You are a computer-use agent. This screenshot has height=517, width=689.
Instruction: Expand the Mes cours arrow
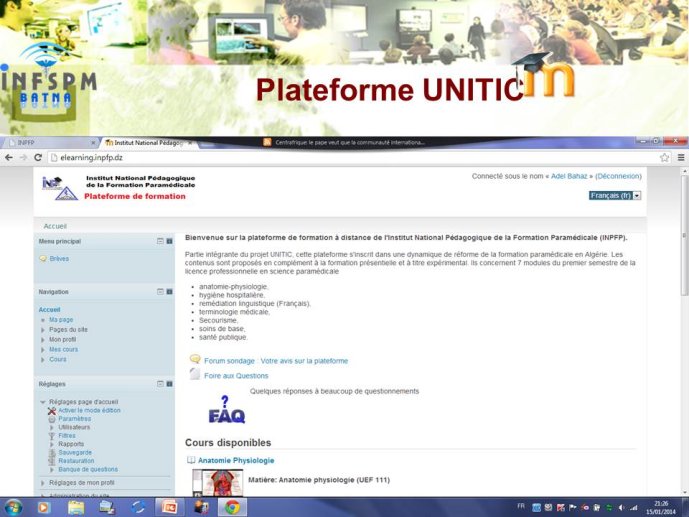click(x=43, y=350)
